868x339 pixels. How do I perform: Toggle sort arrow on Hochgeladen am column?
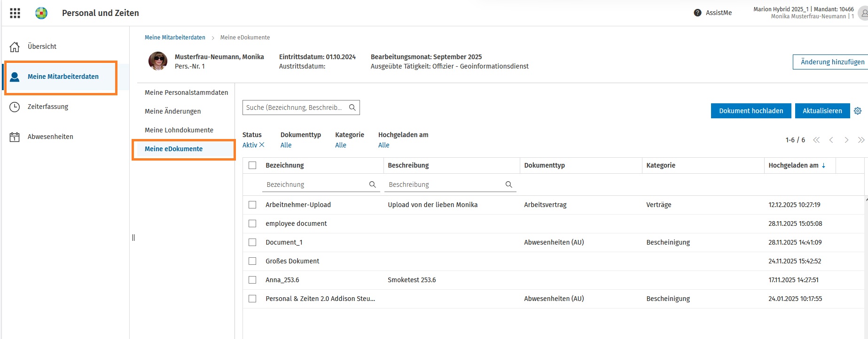[824, 166]
